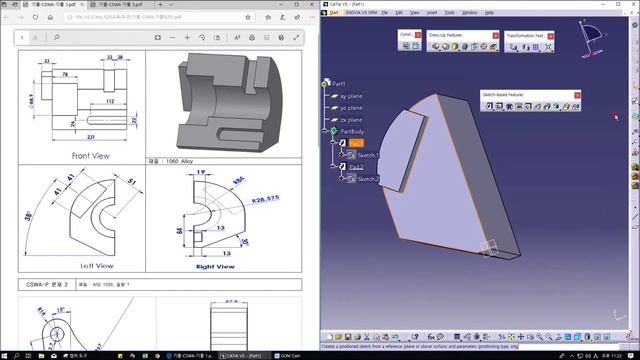Viewport: 640px width, 360px height.
Task: Select the Multi-sections Solid tool
Action: (x=566, y=107)
